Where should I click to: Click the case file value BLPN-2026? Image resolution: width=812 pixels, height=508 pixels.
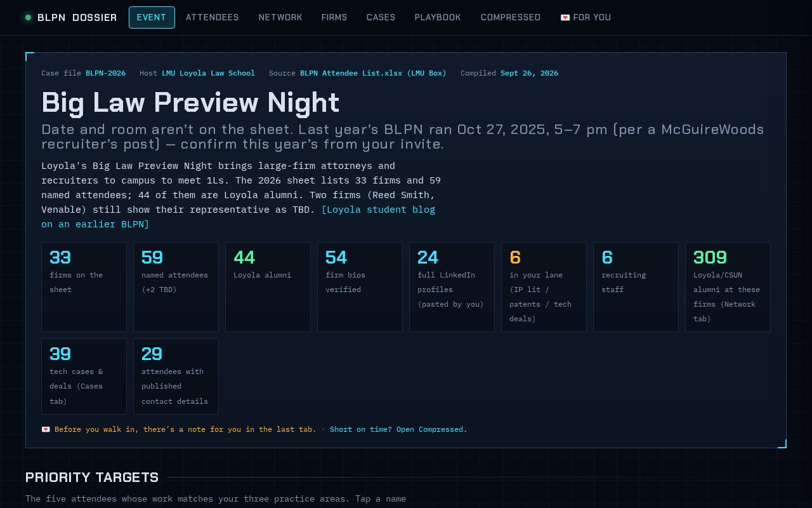coord(105,73)
